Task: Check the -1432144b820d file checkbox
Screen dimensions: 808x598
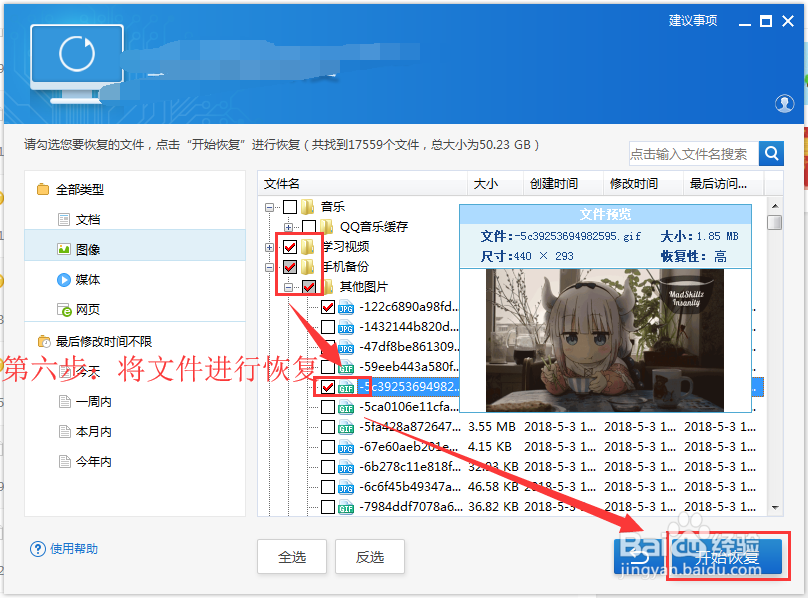Action: coord(328,327)
